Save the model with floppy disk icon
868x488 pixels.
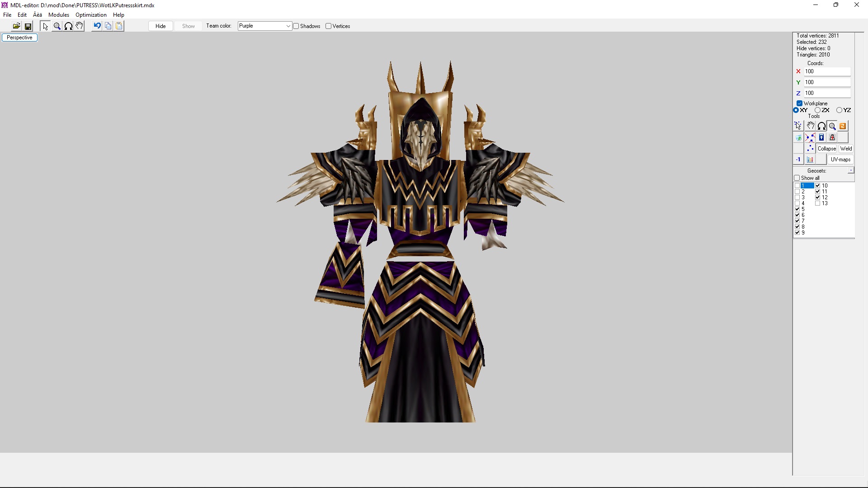click(x=28, y=26)
